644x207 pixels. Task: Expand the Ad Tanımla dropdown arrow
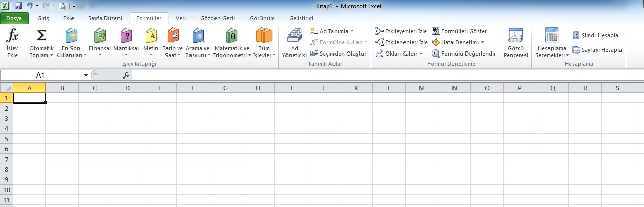click(x=352, y=31)
